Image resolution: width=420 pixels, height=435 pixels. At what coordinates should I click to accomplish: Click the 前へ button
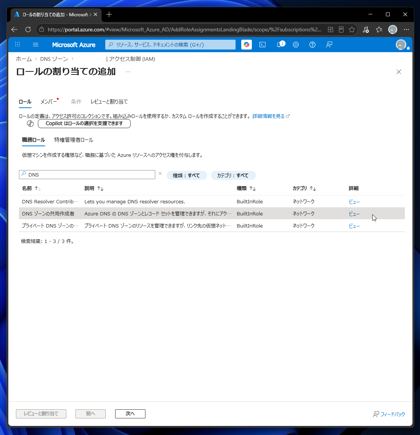click(x=90, y=414)
